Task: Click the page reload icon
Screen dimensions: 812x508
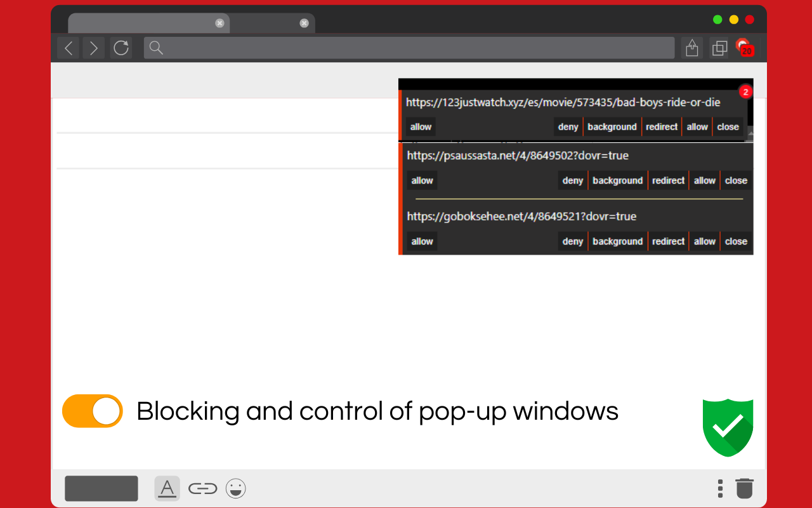Action: tap(121, 48)
